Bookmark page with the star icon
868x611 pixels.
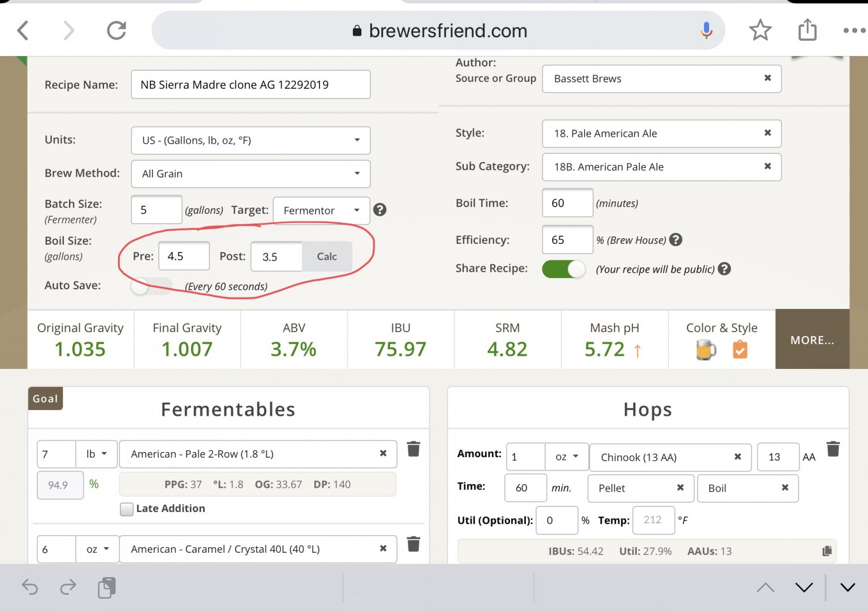[x=760, y=31]
